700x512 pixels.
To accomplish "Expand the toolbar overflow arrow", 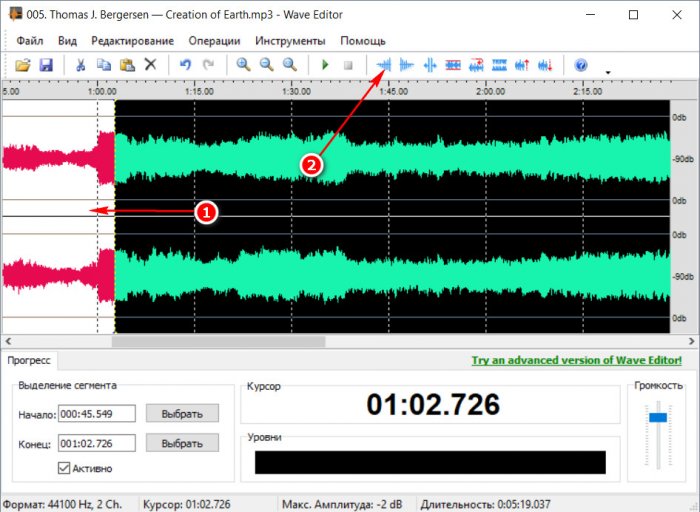I will (608, 72).
